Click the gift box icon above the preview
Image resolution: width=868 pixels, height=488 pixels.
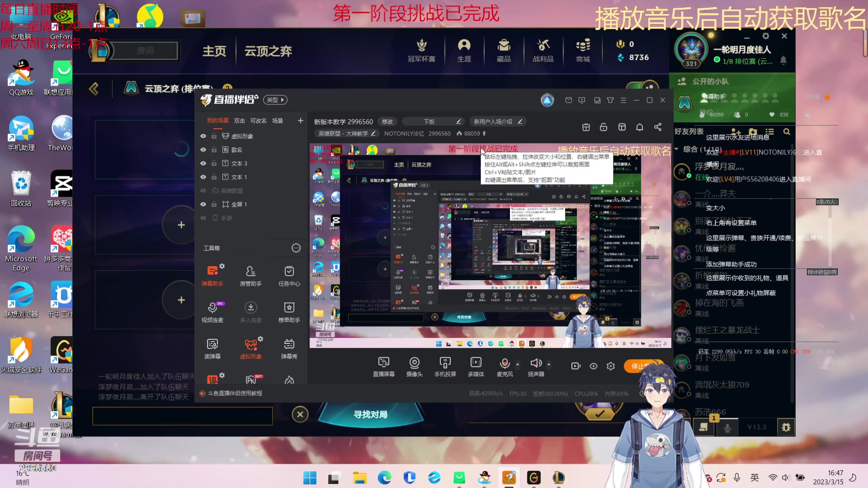coord(586,127)
